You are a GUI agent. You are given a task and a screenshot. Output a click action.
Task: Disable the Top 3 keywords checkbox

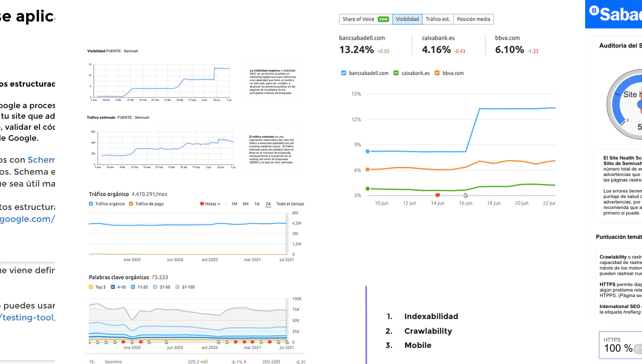(x=91, y=287)
